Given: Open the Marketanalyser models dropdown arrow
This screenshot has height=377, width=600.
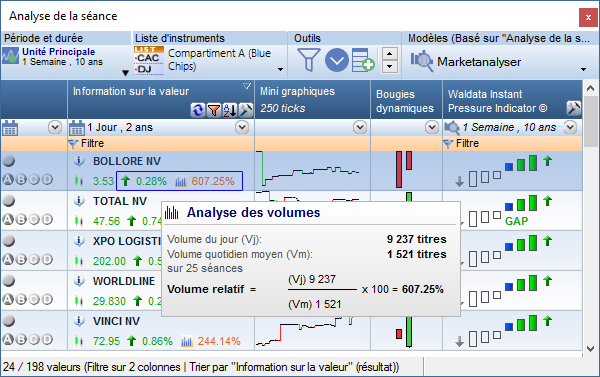Looking at the screenshot, I should pos(583,70).
